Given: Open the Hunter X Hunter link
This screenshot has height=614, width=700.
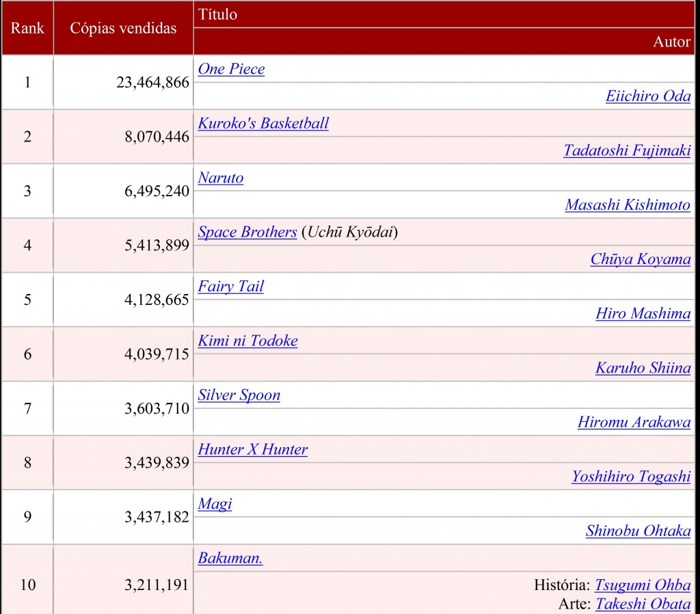Looking at the screenshot, I should coord(252,449).
